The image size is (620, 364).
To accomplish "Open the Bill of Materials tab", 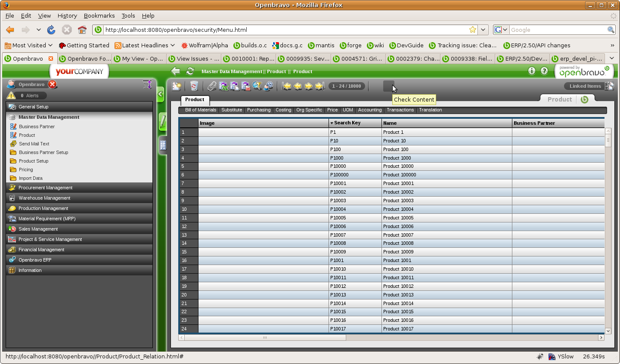I will coord(201,110).
